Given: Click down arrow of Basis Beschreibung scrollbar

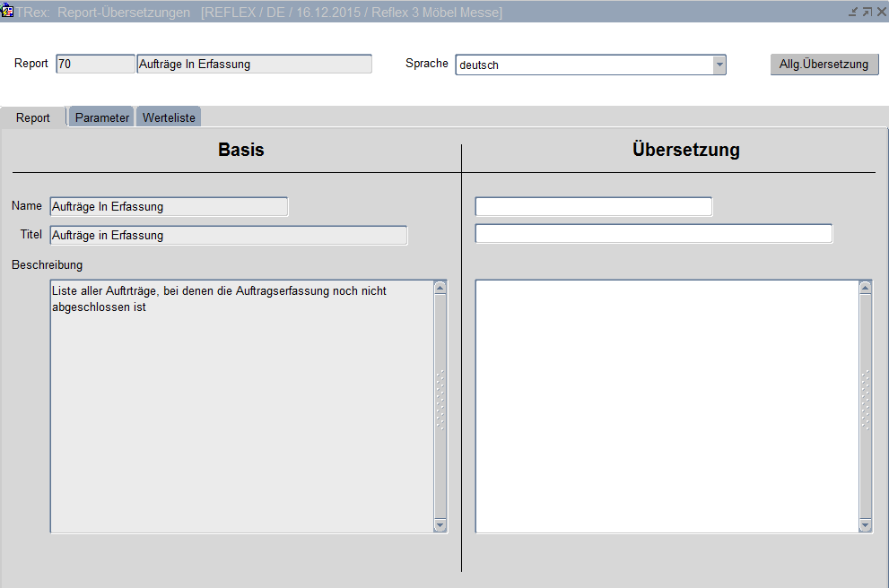Looking at the screenshot, I should 440,525.
